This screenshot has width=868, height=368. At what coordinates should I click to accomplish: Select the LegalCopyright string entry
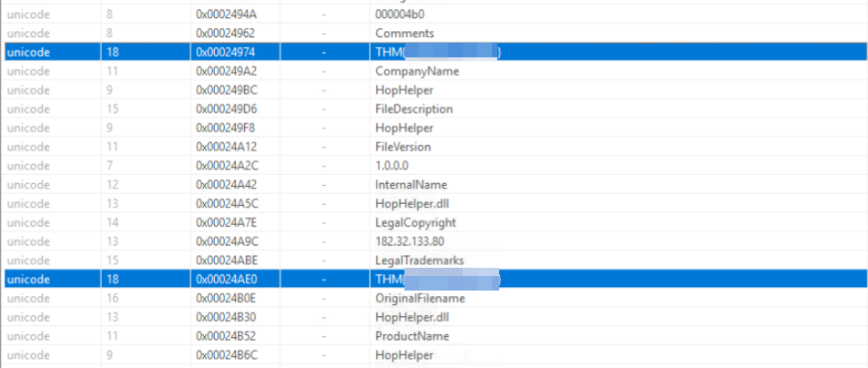pos(415,222)
